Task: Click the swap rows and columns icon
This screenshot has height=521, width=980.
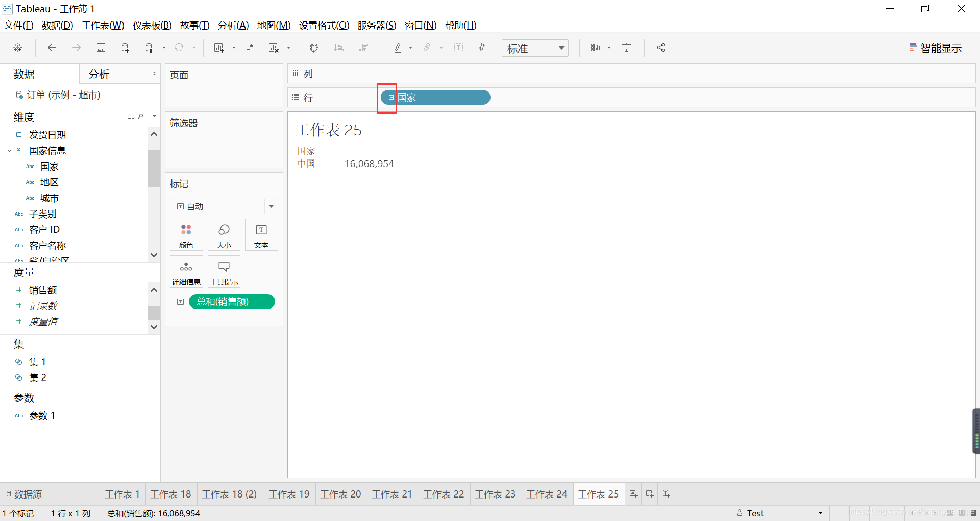Action: point(314,48)
